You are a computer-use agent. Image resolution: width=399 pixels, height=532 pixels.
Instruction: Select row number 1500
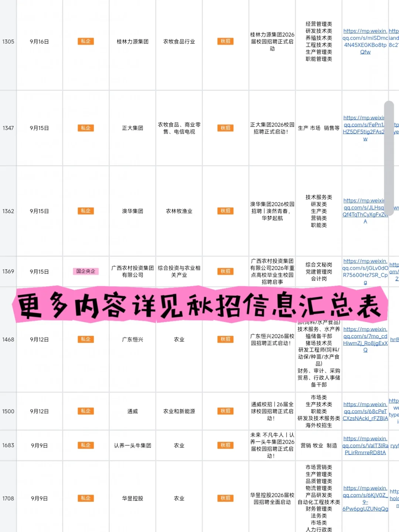pos(8,411)
